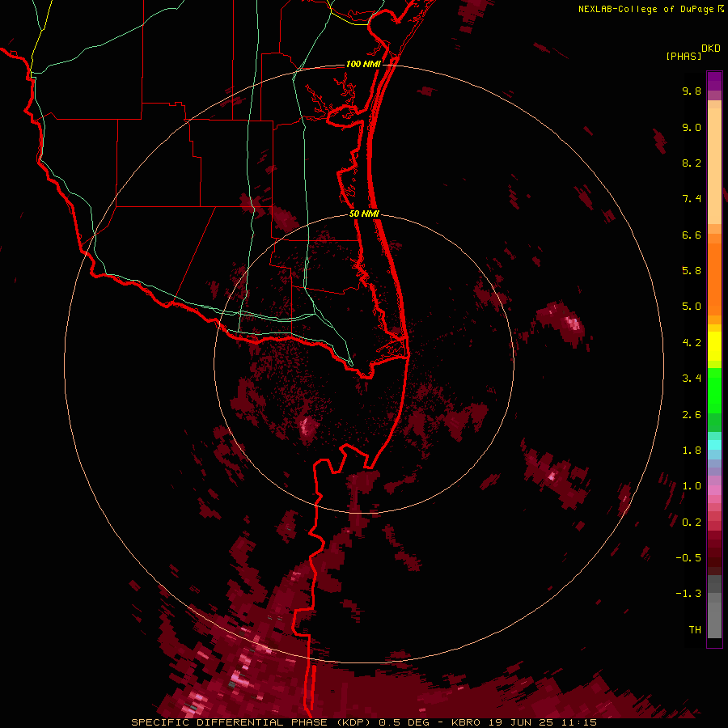The height and width of the screenshot is (728, 728).
Task: Click the 6.6 value on the color scale
Action: pos(692,235)
